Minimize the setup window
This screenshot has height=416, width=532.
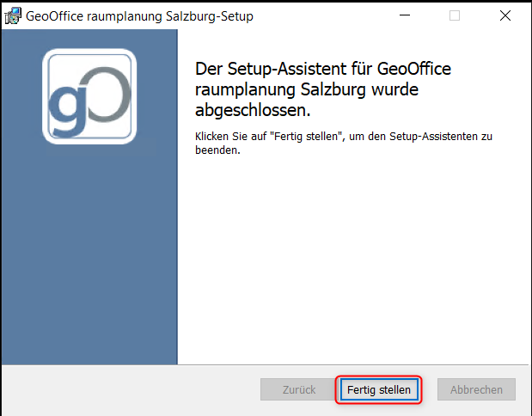(x=405, y=15)
